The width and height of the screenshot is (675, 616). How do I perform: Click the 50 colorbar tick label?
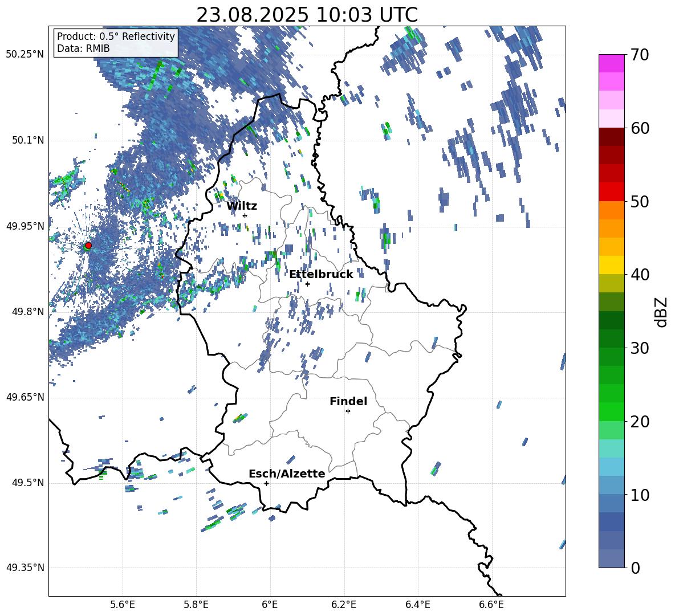pyautogui.click(x=640, y=201)
